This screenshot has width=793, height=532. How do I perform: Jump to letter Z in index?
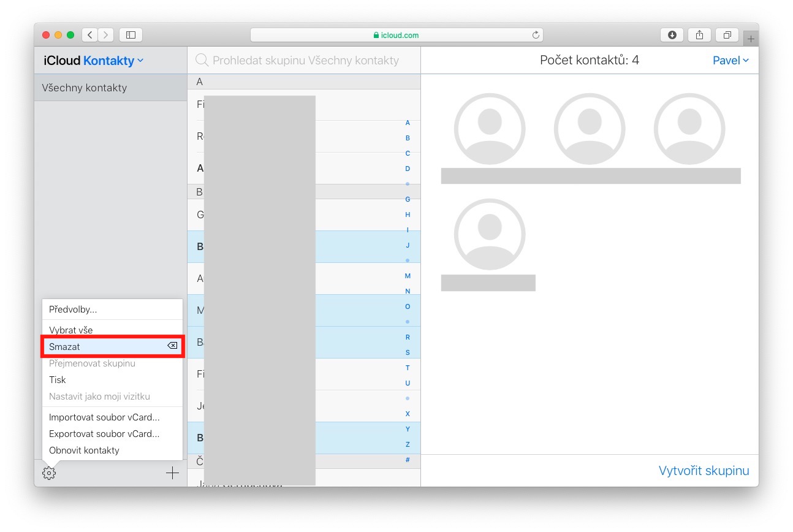point(408,444)
